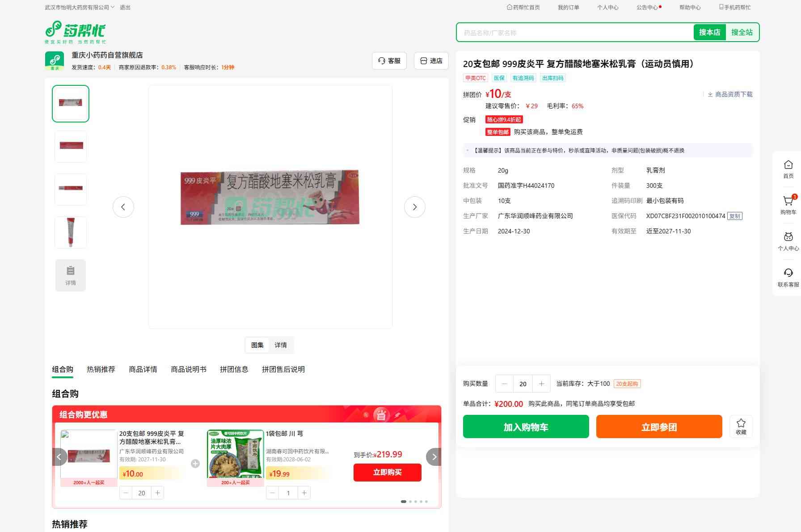Click the orange 立即参团 button
The width and height of the screenshot is (801, 532).
pos(659,426)
